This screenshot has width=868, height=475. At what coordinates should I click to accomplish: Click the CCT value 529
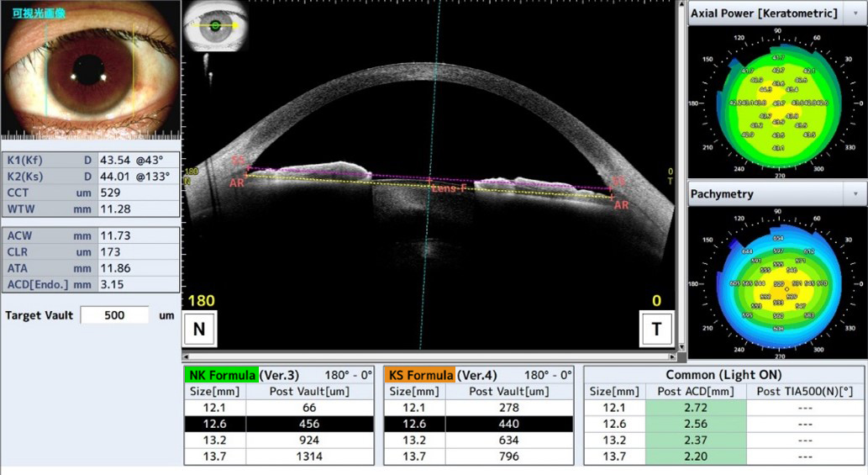click(x=110, y=193)
